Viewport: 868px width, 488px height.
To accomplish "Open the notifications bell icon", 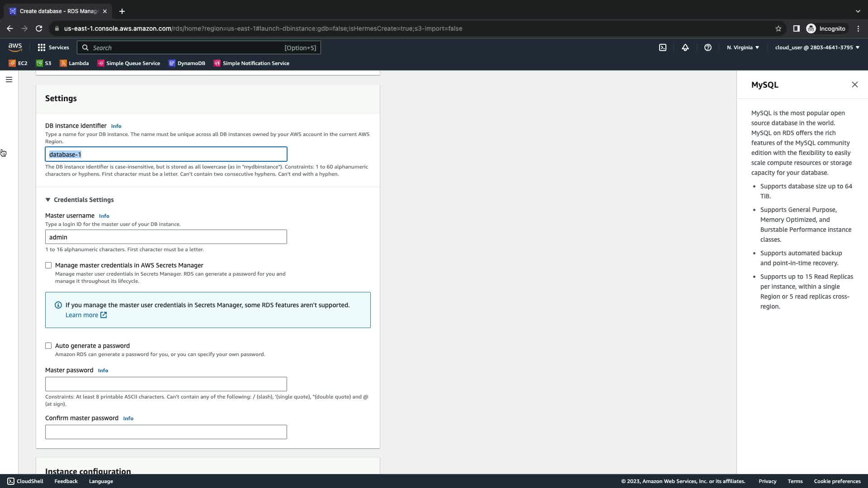I will pyautogui.click(x=685, y=47).
